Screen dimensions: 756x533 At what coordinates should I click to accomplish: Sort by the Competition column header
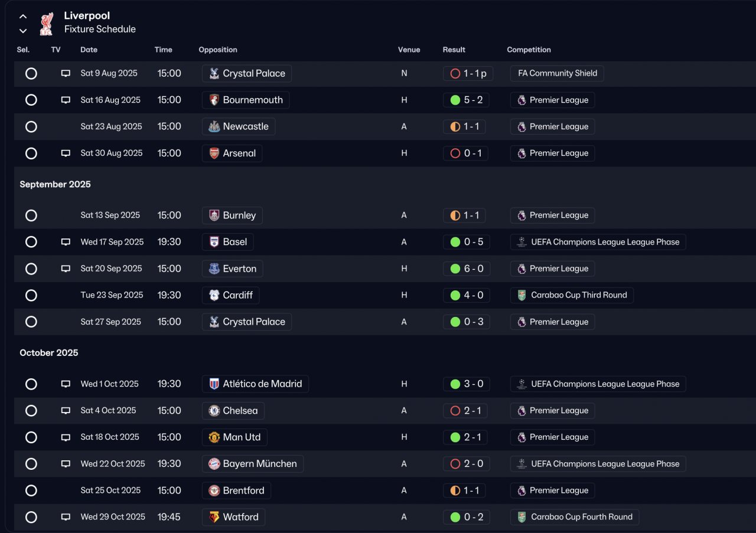click(x=529, y=50)
